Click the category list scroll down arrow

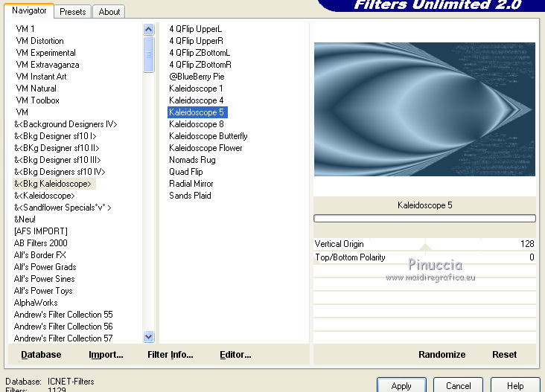[x=149, y=336]
